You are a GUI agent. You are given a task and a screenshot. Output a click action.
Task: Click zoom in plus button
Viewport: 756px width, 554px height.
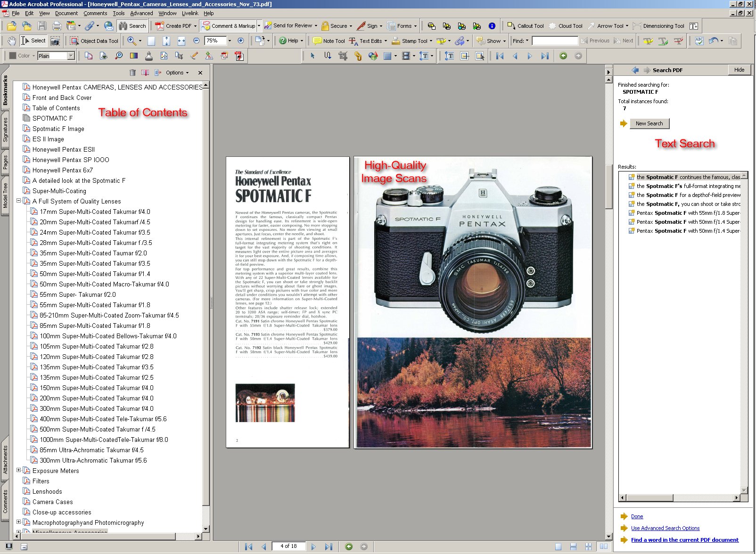click(241, 41)
